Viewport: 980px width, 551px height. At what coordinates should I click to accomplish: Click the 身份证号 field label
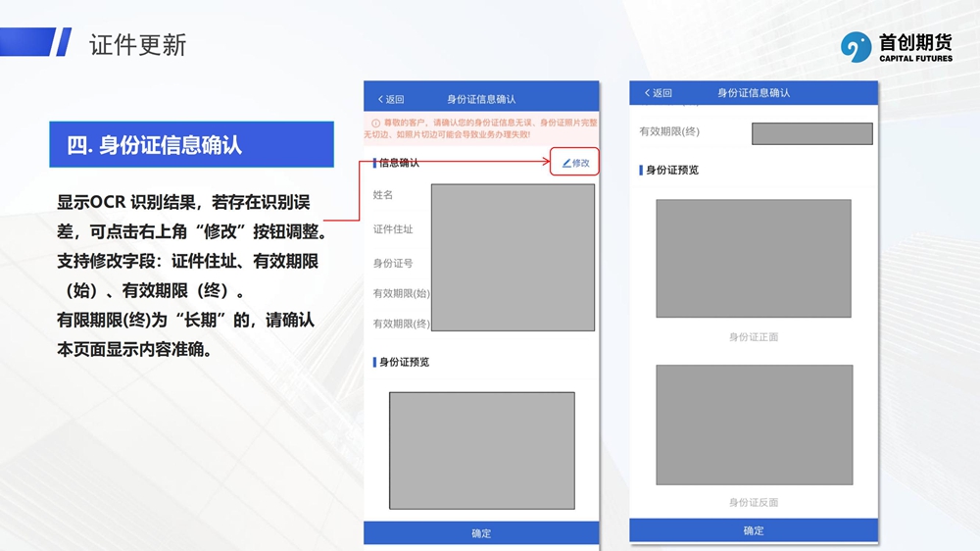tap(393, 263)
